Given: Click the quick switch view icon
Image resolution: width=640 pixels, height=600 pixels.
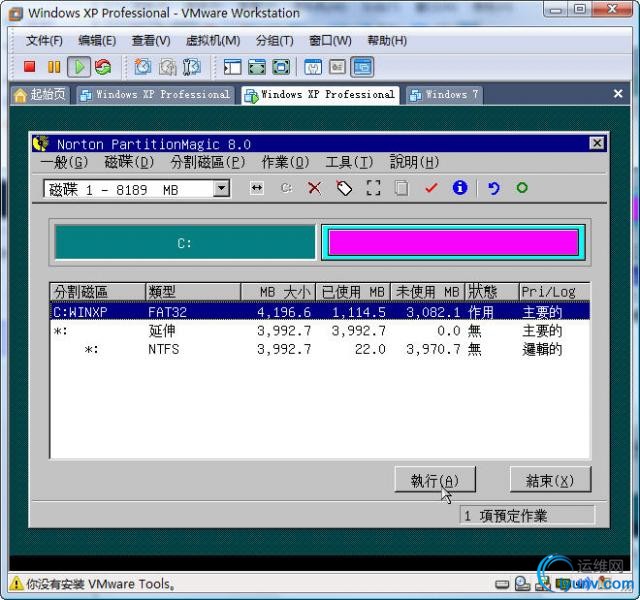Looking at the screenshot, I should (257, 67).
